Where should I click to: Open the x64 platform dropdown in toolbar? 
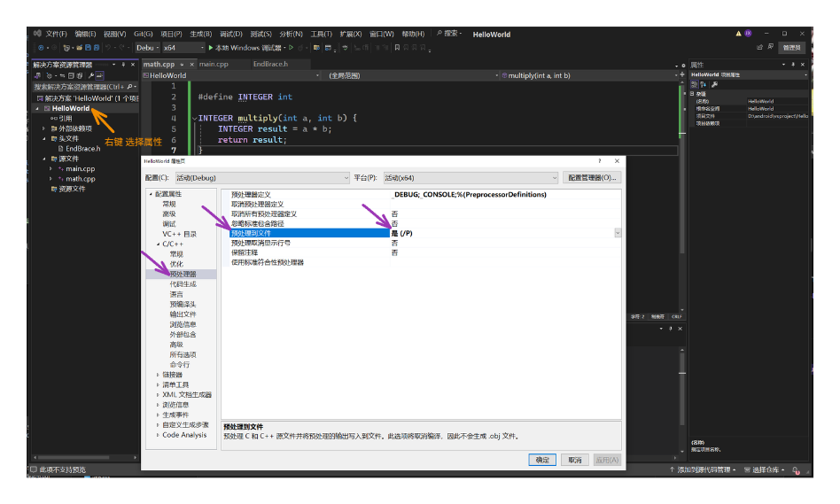click(199, 48)
